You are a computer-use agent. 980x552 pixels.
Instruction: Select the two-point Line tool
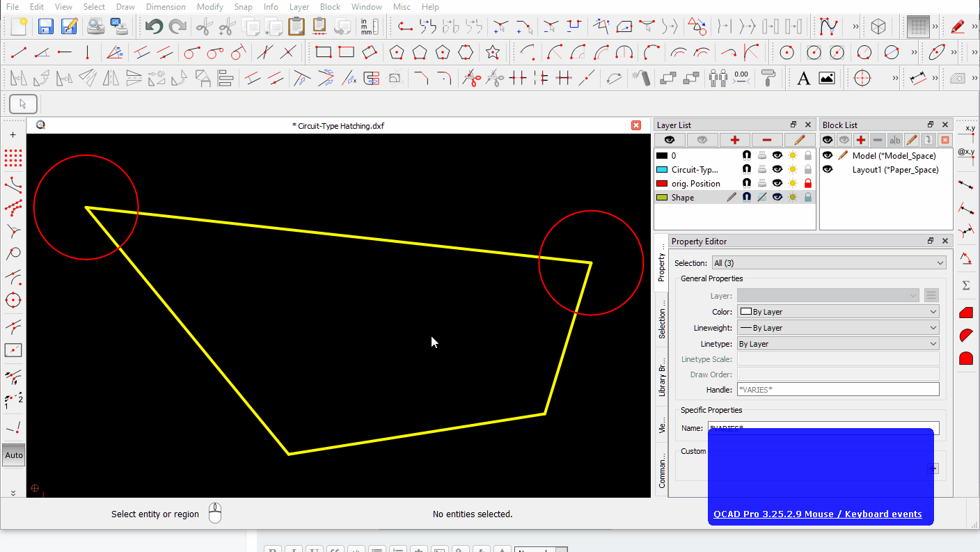[x=17, y=52]
